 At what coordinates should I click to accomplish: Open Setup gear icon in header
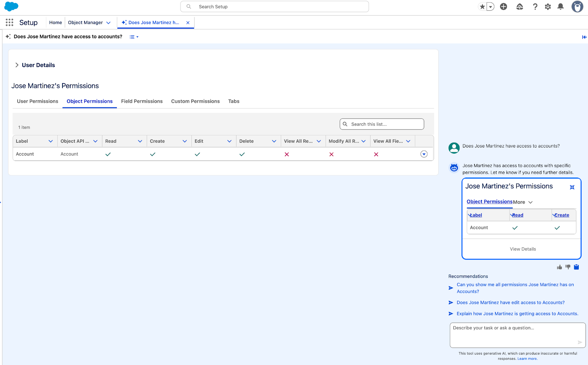[x=548, y=7]
